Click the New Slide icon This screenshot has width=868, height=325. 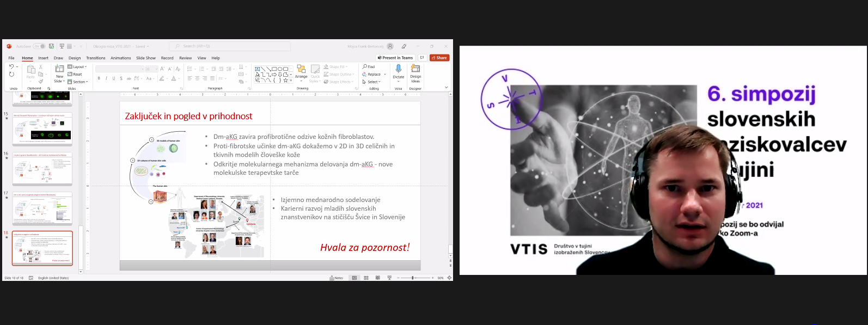59,69
